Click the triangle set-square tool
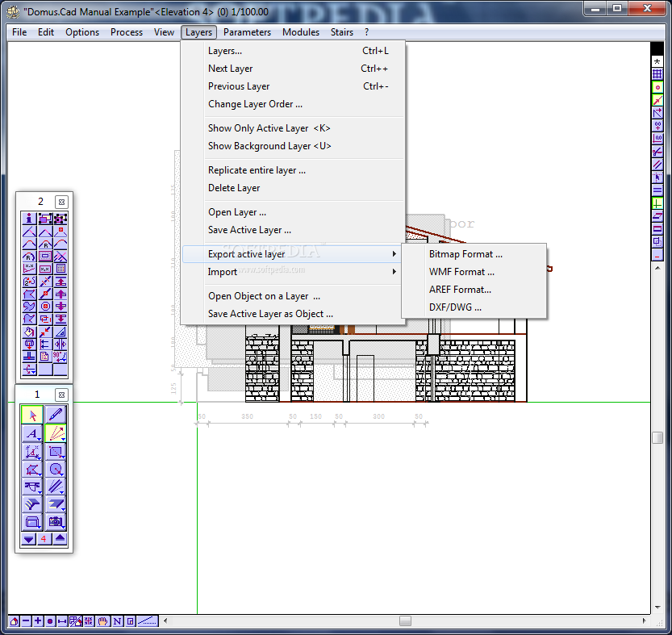 [61, 332]
